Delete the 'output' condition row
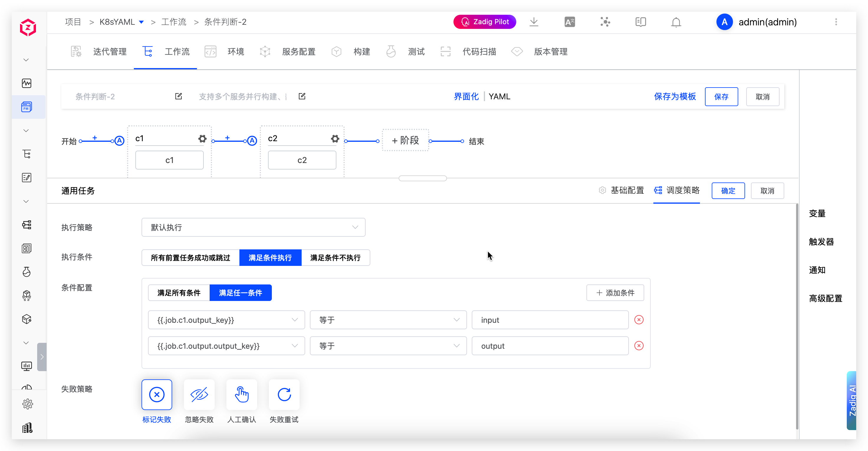This screenshot has height=451, width=868. [639, 345]
